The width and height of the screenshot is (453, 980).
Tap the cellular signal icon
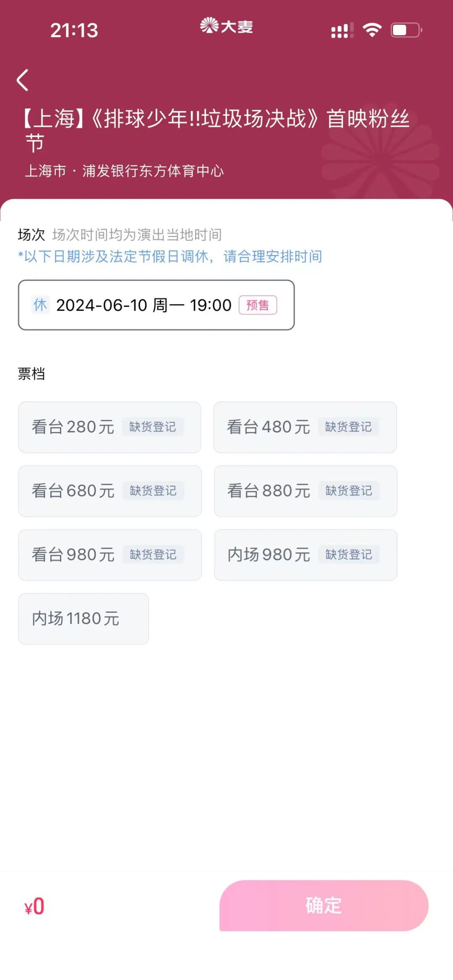click(x=342, y=31)
